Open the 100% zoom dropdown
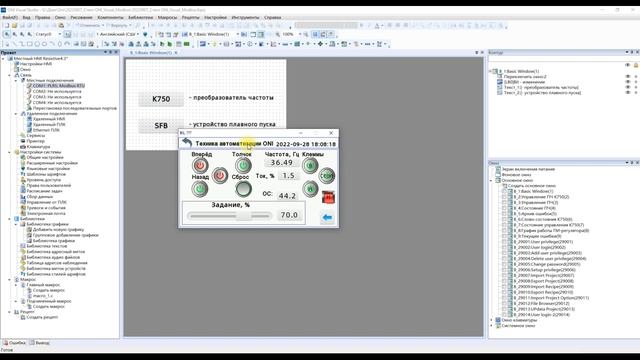The height and width of the screenshot is (360, 640). point(300,34)
